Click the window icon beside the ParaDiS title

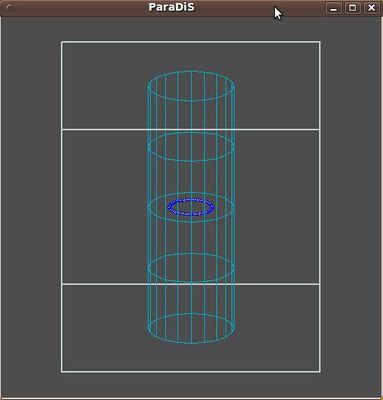[10, 8]
